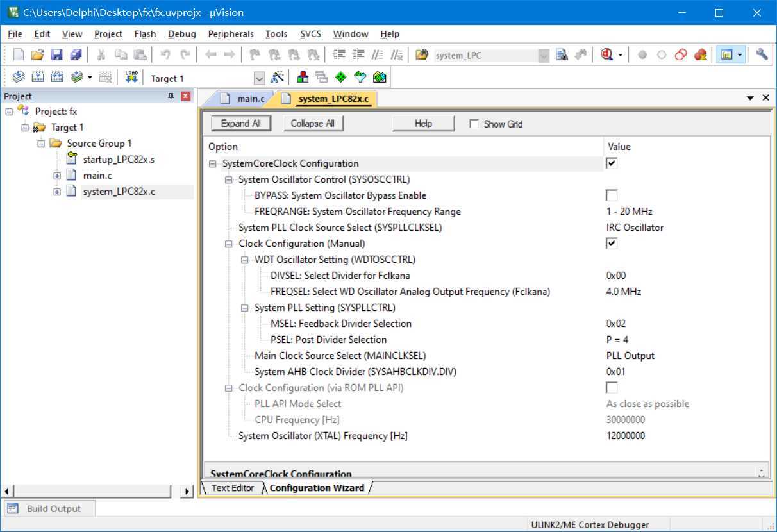Indent the selected lines from the toolbar
Viewport: 777px width, 532px height.
(339, 55)
